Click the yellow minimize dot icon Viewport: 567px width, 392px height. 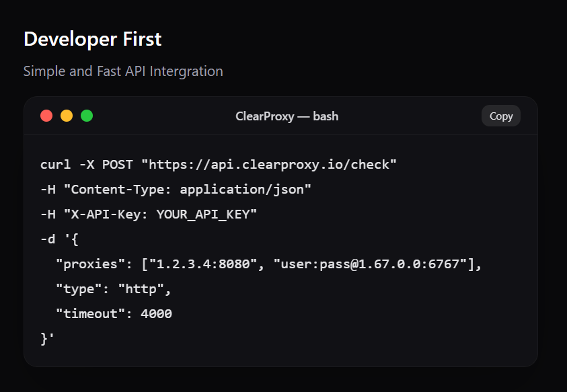[66, 115]
